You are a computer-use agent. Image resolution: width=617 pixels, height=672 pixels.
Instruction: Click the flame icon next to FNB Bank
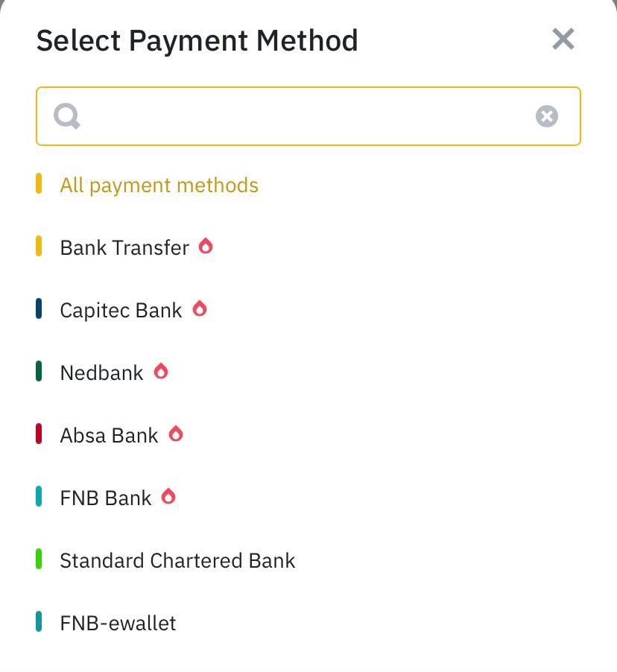168,496
